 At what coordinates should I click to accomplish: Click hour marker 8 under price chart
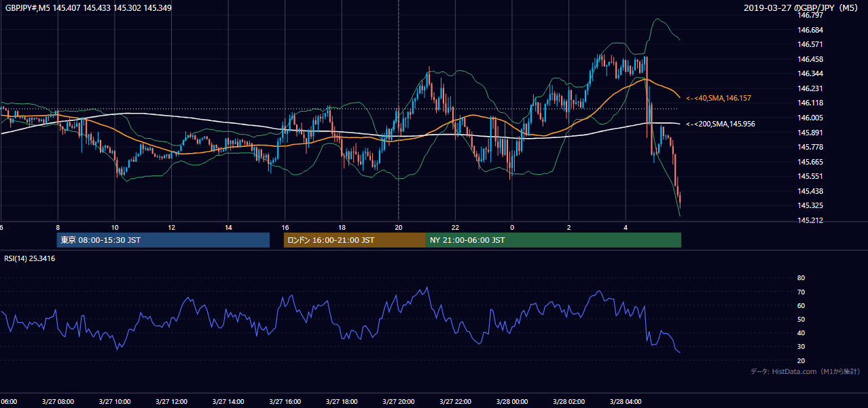coord(58,227)
